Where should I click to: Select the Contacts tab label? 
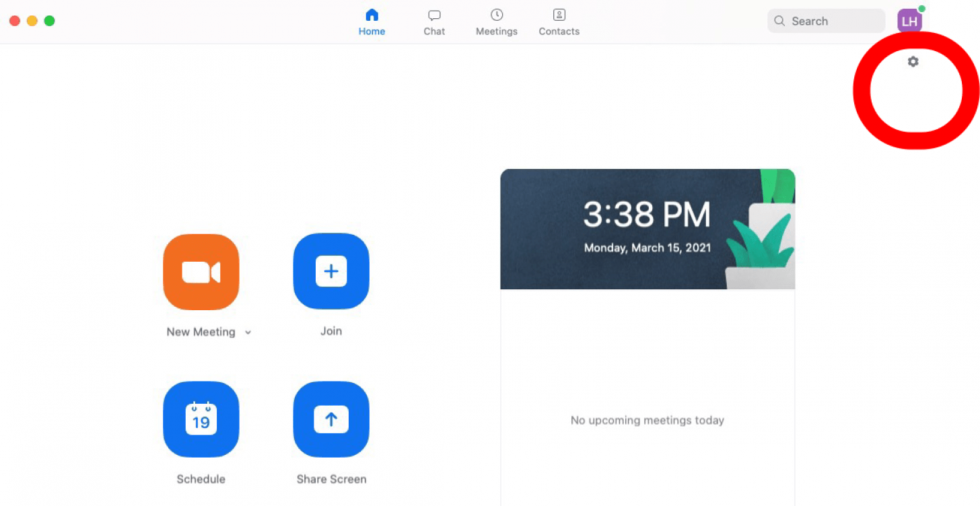(x=559, y=32)
